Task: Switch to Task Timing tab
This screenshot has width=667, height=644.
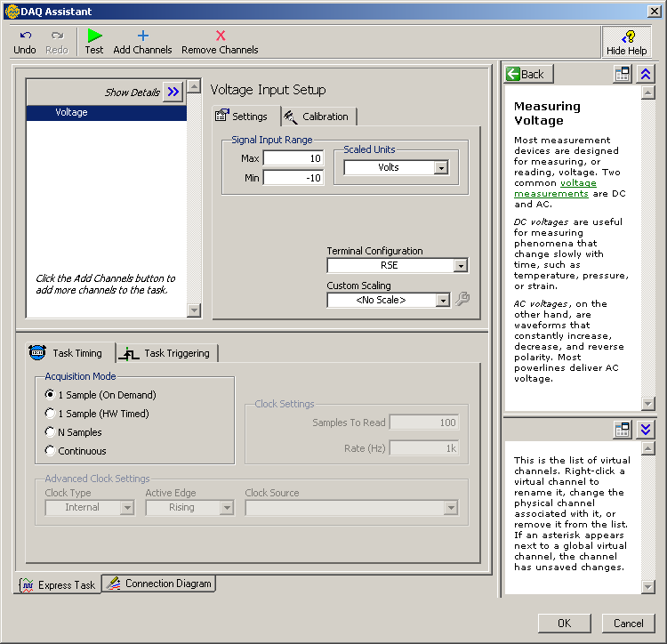Action: pyautogui.click(x=68, y=353)
